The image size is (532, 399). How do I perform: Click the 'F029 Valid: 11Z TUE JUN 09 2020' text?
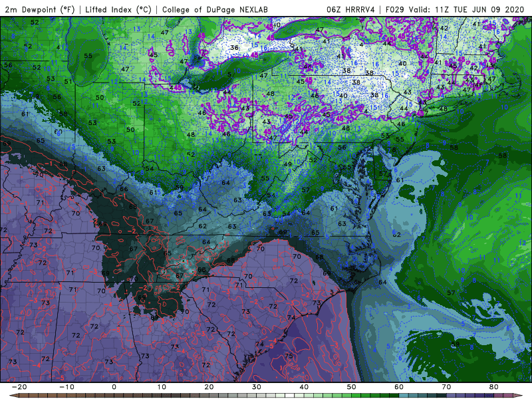point(455,9)
